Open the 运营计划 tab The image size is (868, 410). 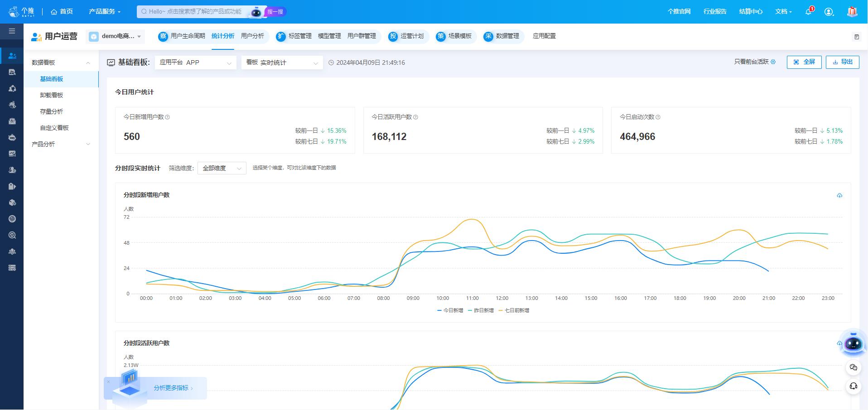click(x=412, y=36)
